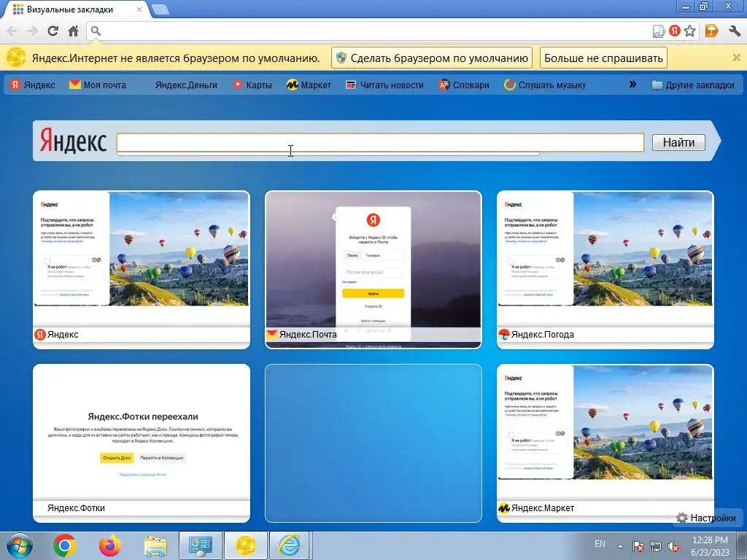This screenshot has height=560, width=747.
Task: Open a new tab with the tab button
Action: (x=160, y=9)
